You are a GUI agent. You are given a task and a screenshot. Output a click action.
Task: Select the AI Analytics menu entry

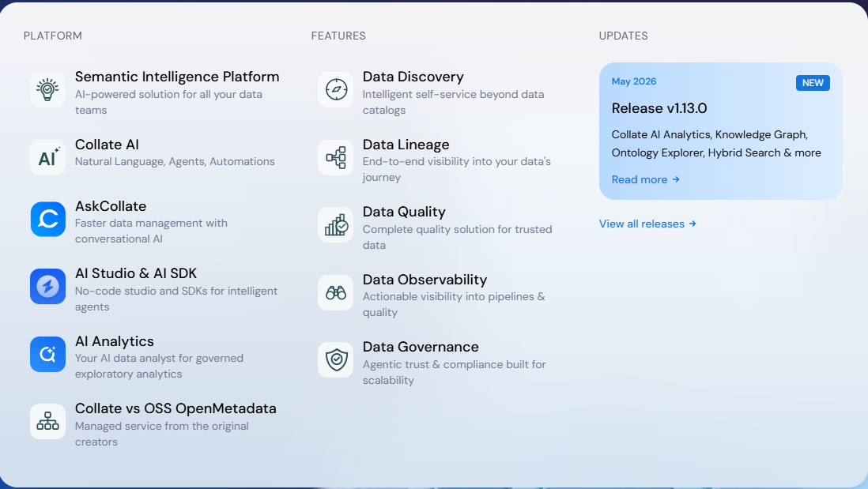[x=115, y=341]
